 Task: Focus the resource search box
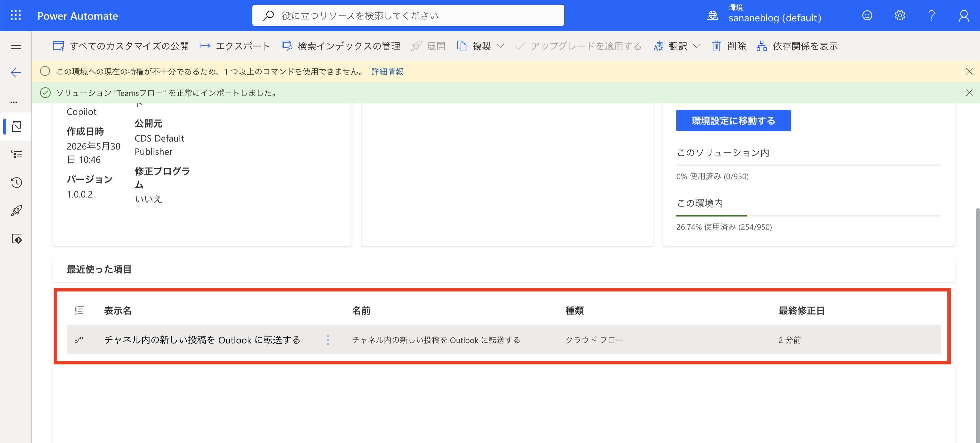[x=408, y=16]
